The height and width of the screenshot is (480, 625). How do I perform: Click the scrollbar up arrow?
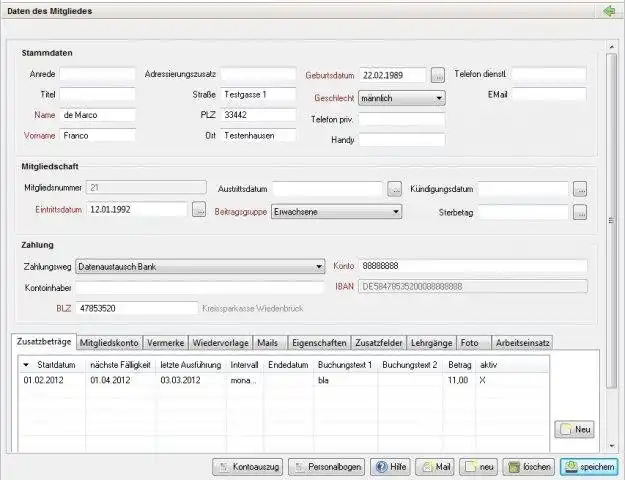point(611,47)
